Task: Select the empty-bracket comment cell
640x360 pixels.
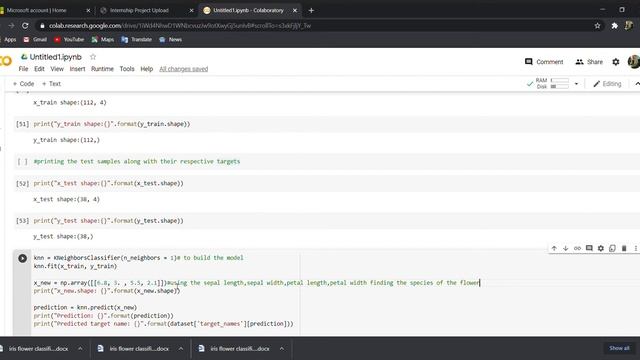Action: coord(327,162)
